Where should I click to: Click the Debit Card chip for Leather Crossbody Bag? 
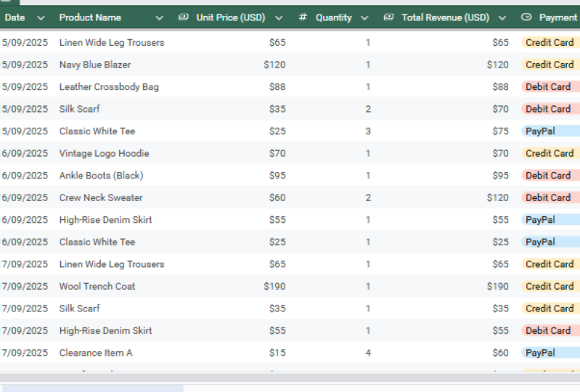point(548,87)
